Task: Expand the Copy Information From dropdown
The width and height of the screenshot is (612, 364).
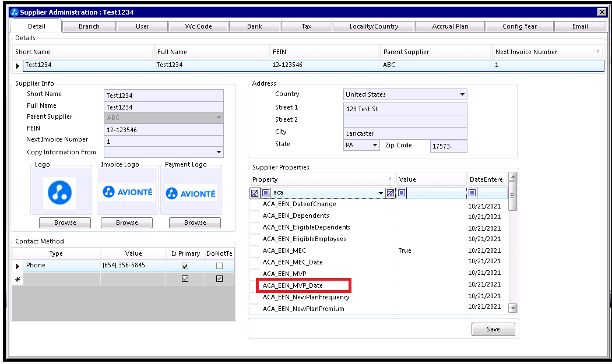Action: point(219,152)
